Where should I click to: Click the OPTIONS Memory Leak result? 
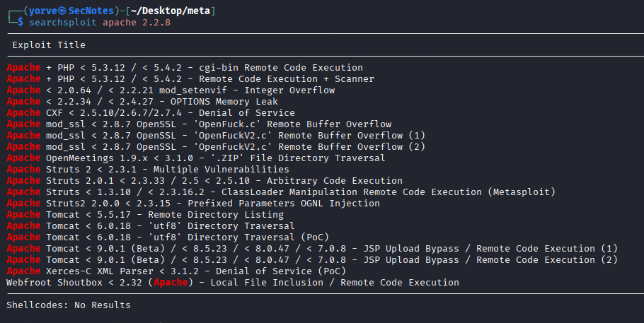tap(142, 101)
